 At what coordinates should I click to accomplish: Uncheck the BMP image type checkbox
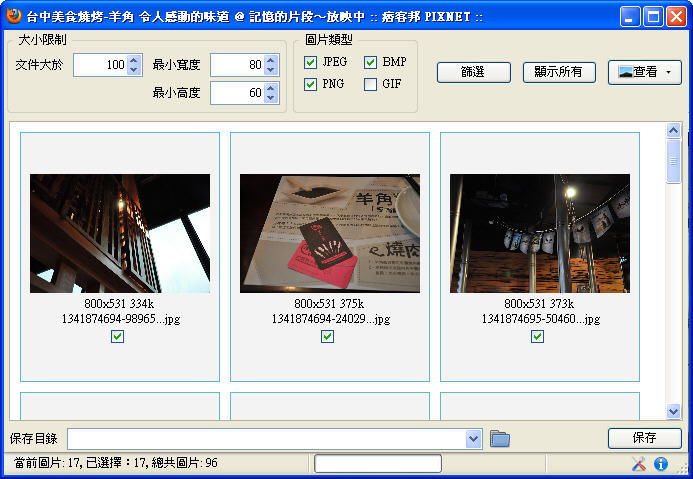(371, 63)
